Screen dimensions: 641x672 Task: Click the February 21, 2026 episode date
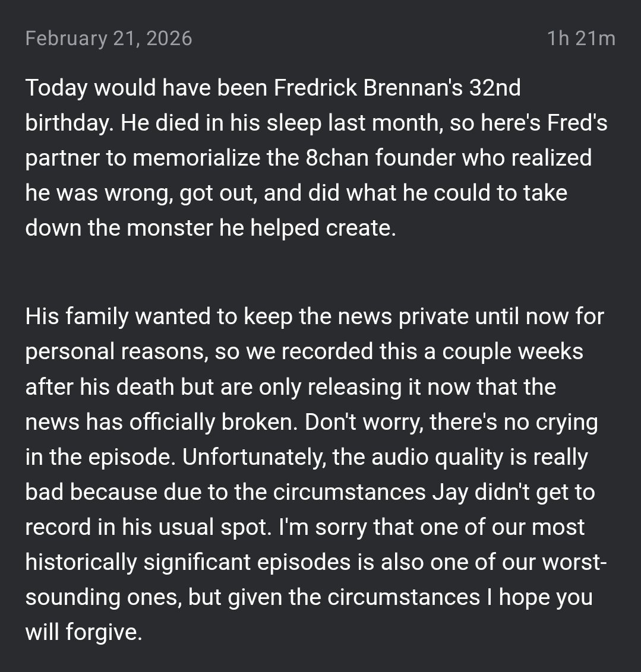point(109,39)
